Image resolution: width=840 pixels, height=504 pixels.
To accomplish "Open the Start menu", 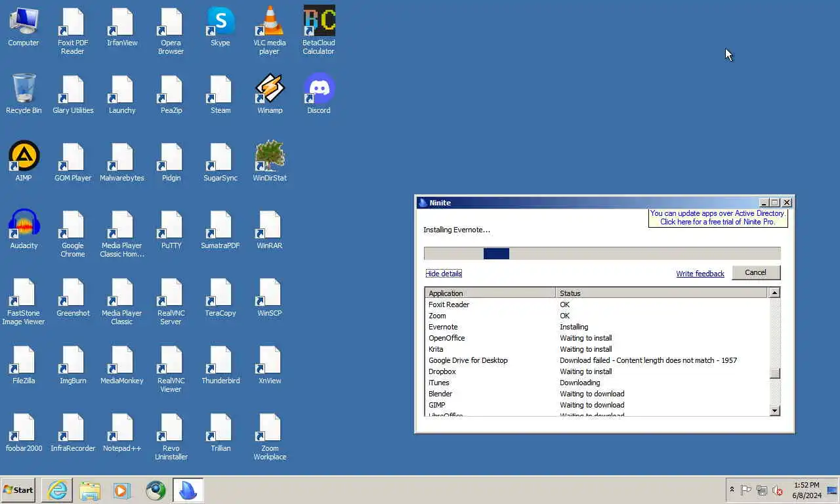I will click(18, 490).
